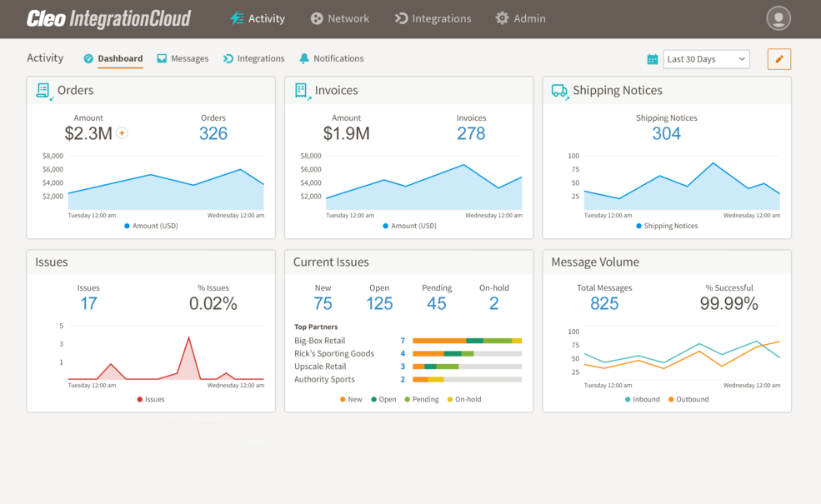Open the Last 30 Days dropdown
The width and height of the screenshot is (821, 504).
point(706,58)
